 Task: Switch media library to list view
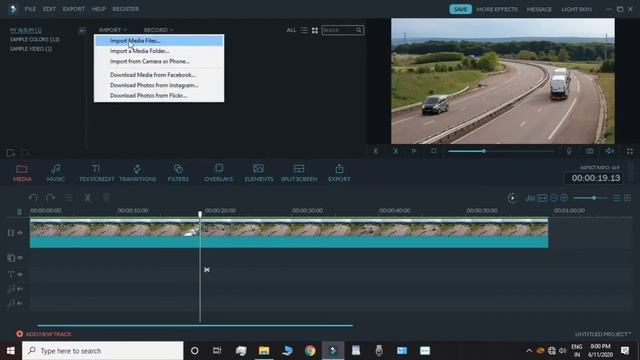click(304, 30)
